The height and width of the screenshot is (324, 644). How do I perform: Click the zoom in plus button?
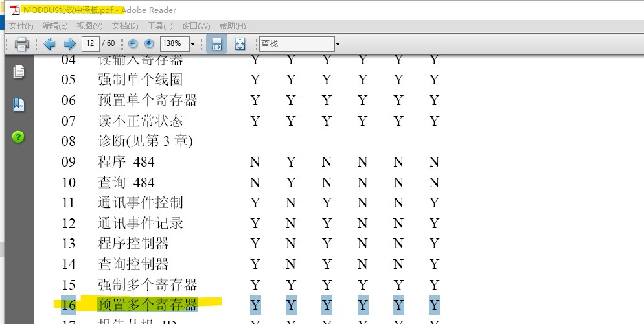[x=149, y=44]
